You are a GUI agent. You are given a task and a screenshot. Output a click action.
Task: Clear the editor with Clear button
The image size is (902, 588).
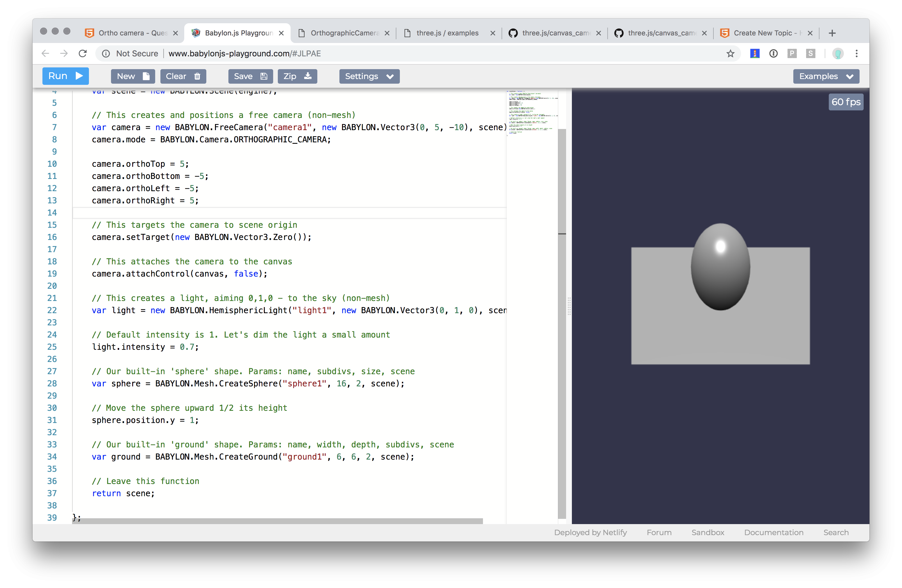[x=183, y=76]
